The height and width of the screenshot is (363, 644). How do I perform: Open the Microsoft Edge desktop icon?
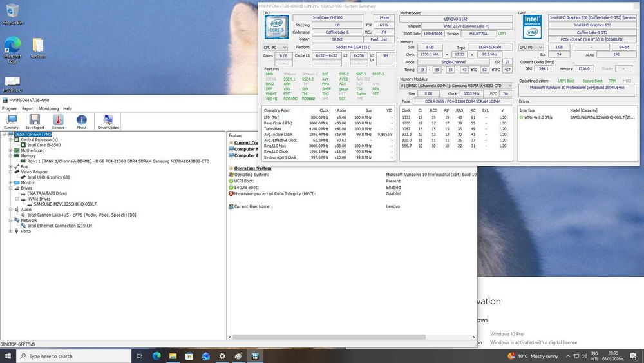(x=13, y=50)
